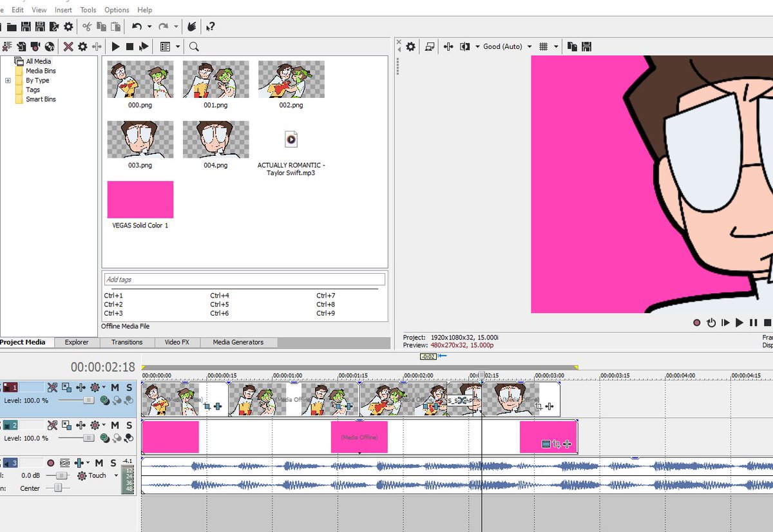This screenshot has height=532, width=773.
Task: Activate the What's This help pointer
Action: click(210, 26)
